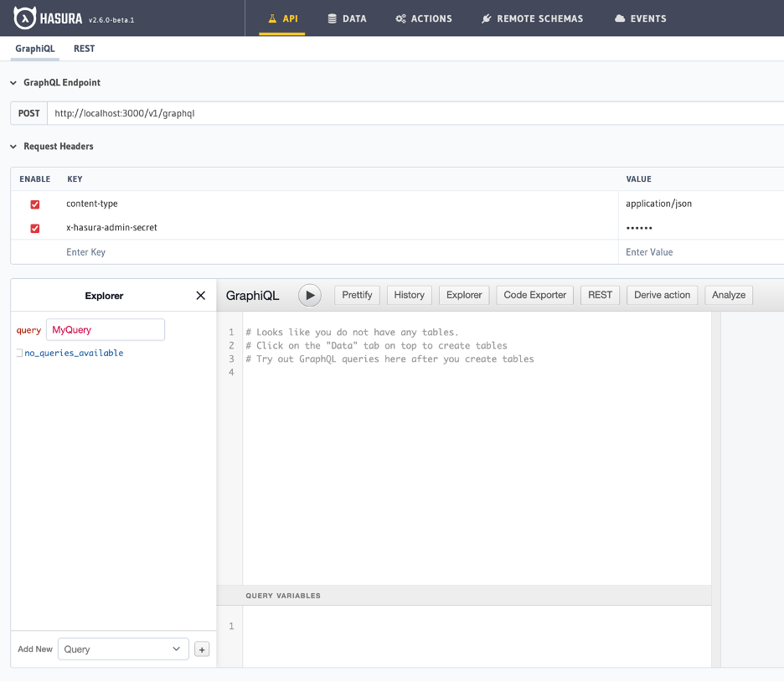The image size is (784, 682).
Task: Click the POST method label
Action: [x=29, y=113]
